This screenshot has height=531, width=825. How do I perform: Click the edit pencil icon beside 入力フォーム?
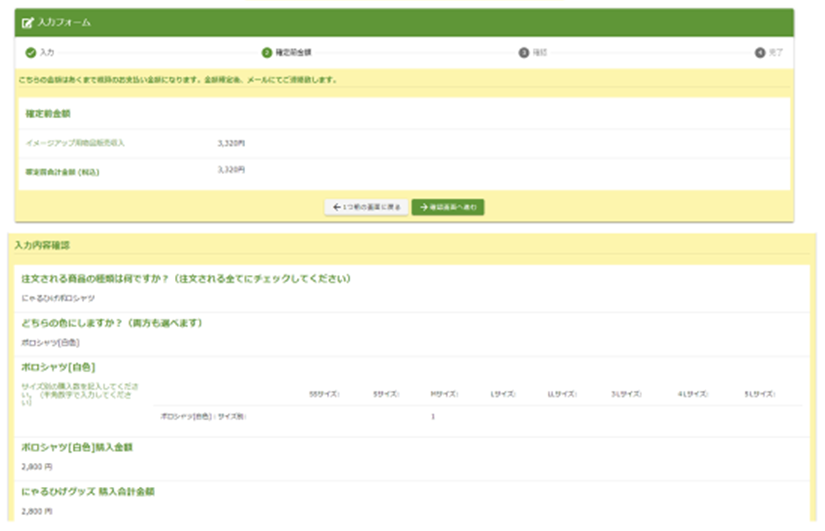27,23
